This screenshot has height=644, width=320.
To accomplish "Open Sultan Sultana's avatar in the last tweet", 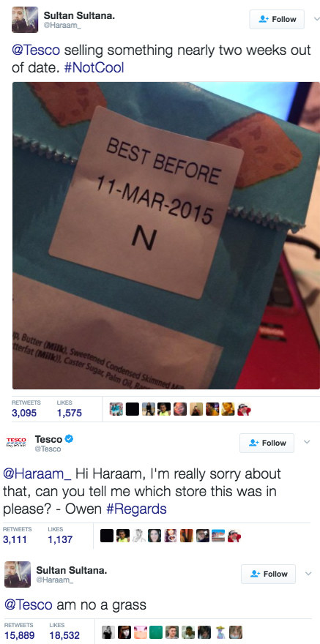I will [18, 574].
